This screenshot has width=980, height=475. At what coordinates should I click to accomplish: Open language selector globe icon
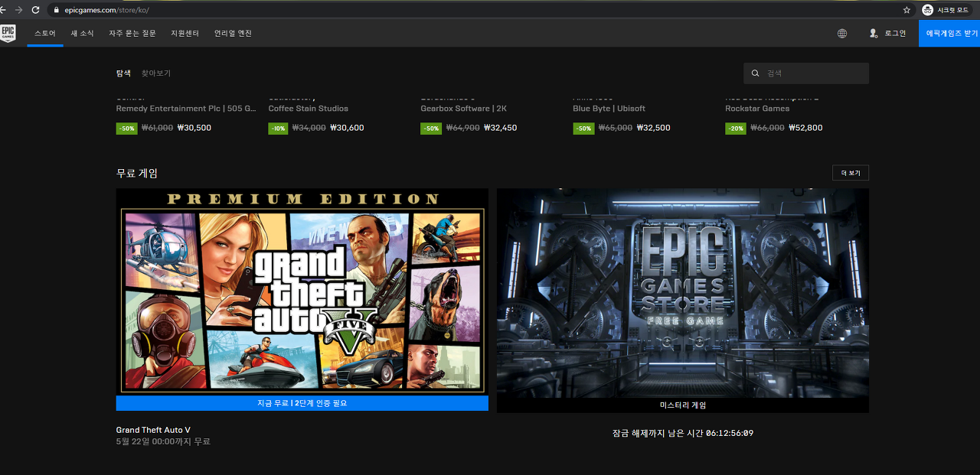coord(842,34)
